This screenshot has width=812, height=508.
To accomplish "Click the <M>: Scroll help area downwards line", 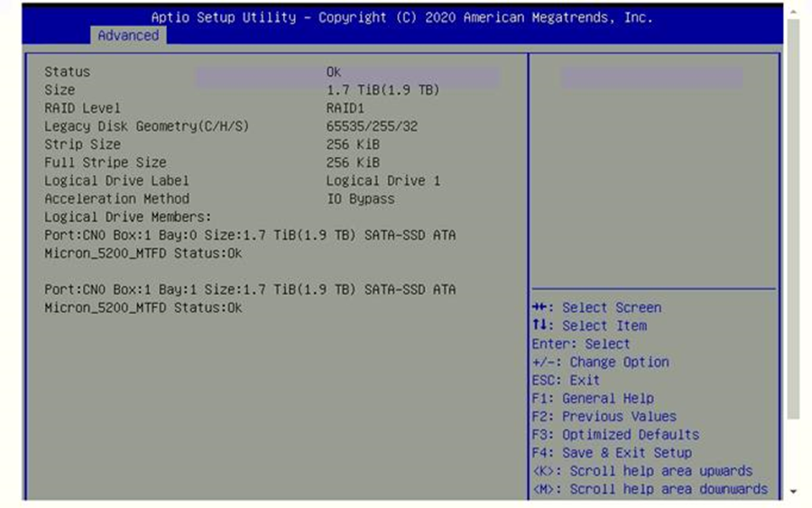I will pyautogui.click(x=650, y=489).
